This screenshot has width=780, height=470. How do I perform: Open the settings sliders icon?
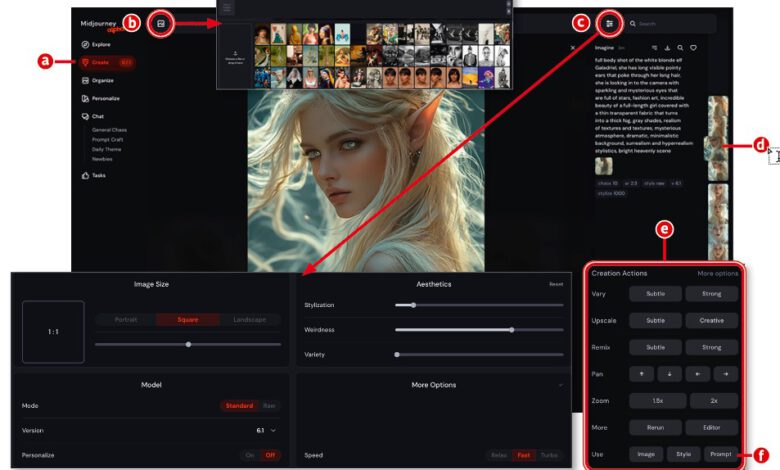(609, 23)
